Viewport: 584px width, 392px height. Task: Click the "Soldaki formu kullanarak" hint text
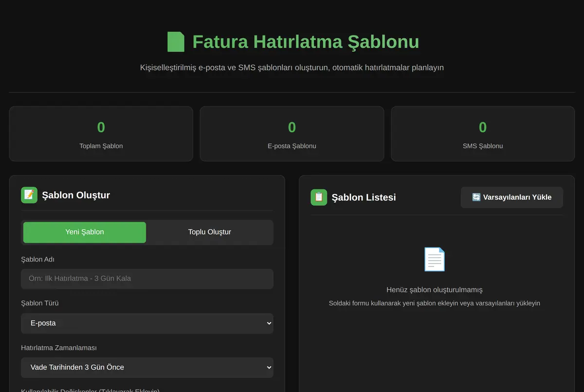coord(435,303)
